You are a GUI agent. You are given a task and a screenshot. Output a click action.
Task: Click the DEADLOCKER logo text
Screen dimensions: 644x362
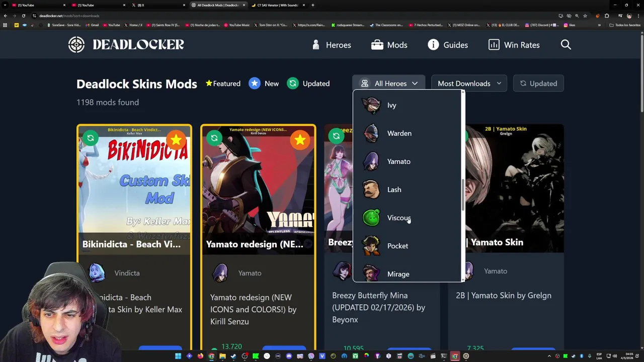[x=138, y=45]
